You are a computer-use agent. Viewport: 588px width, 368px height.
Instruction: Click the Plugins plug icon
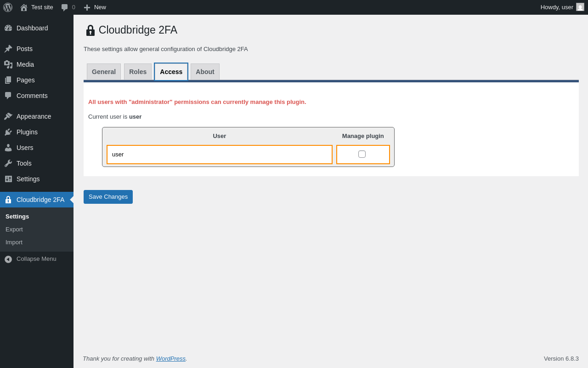[x=8, y=132]
